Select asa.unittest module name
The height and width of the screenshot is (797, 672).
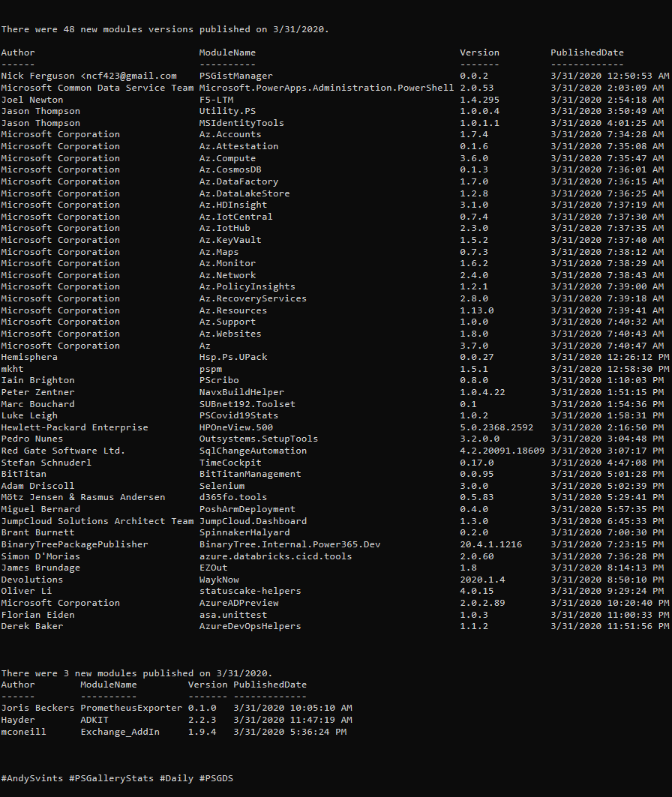coord(233,615)
